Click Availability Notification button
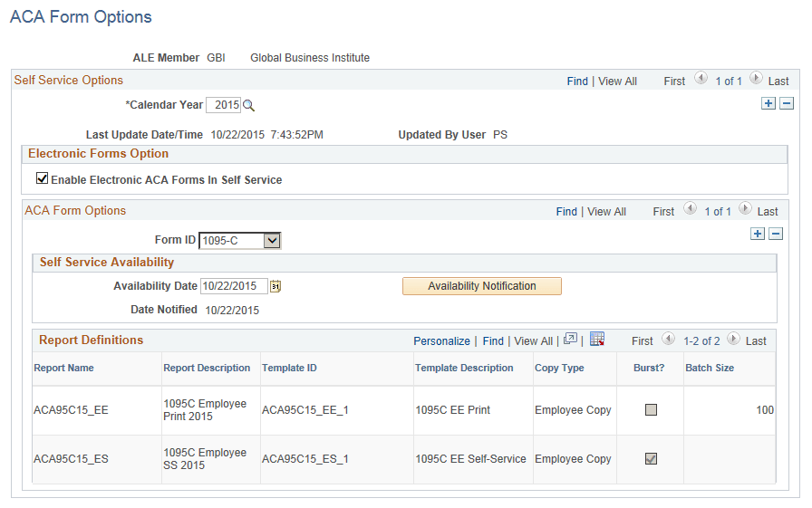Image resolution: width=812 pixels, height=508 pixels. point(482,286)
